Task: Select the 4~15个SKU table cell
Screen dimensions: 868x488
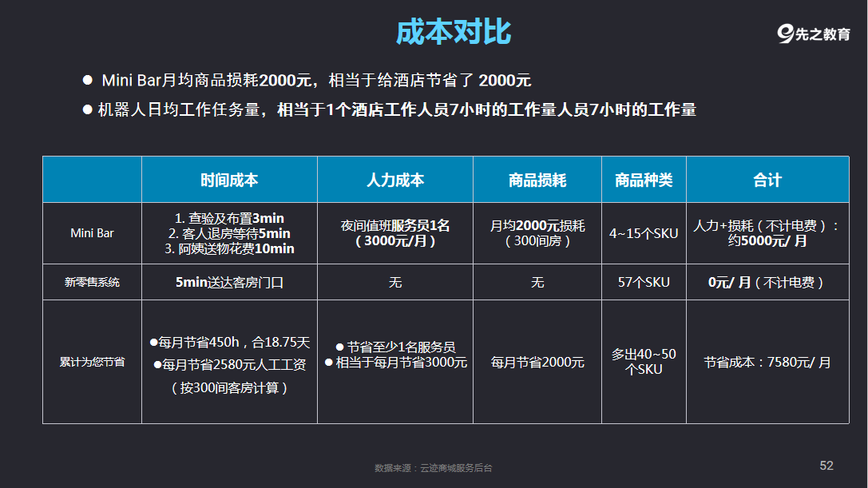Action: point(644,233)
